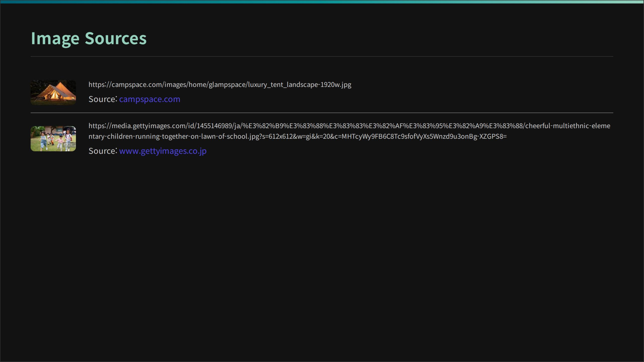Click the luxury tent thumbnail image

[53, 92]
